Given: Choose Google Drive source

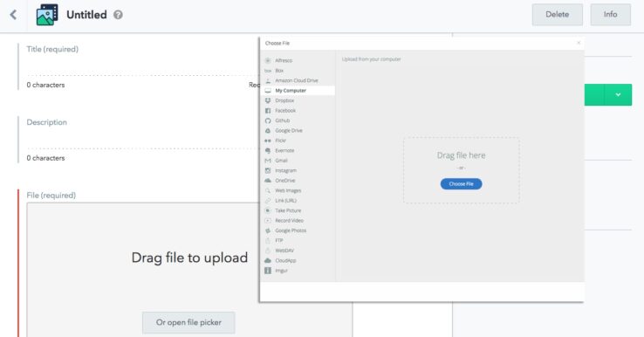Looking at the screenshot, I should (x=298, y=131).
